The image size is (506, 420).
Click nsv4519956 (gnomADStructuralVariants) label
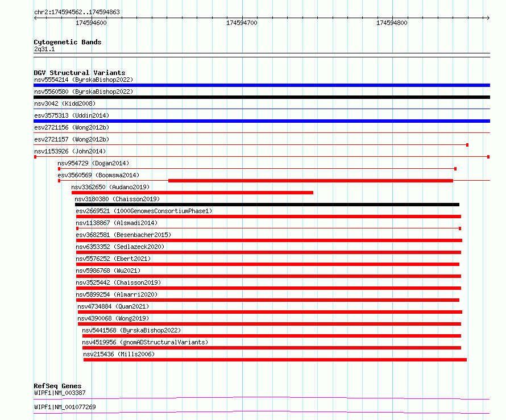(x=145, y=342)
